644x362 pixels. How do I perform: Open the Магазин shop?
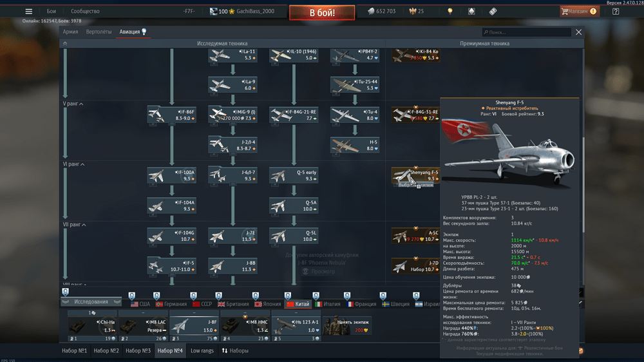(x=580, y=12)
